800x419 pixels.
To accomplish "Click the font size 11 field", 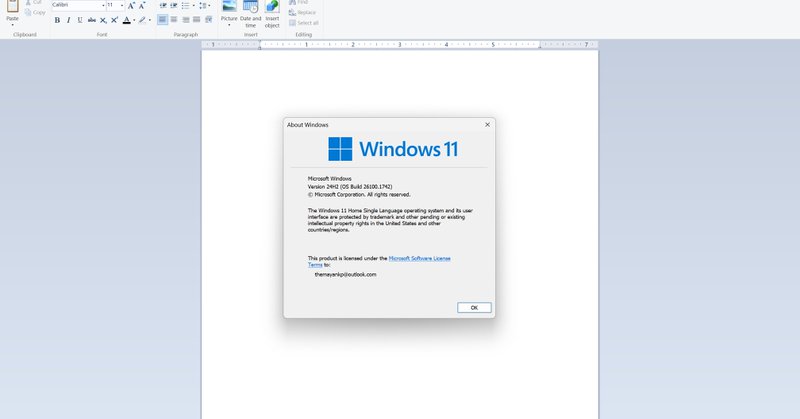I will [x=112, y=5].
